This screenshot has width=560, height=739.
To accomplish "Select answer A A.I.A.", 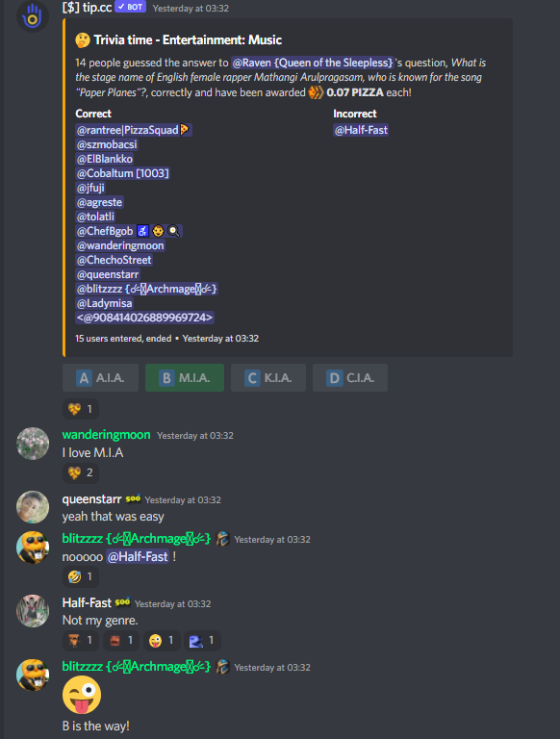I will click(100, 378).
